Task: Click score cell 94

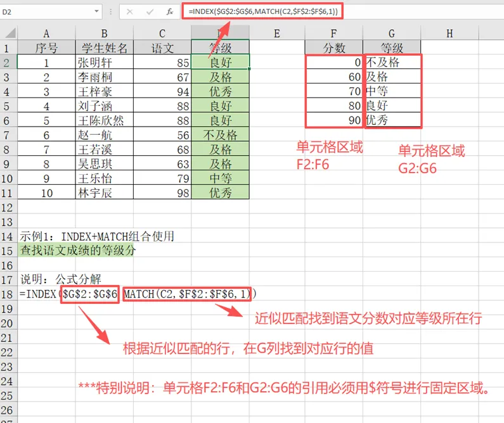Action: (162, 91)
